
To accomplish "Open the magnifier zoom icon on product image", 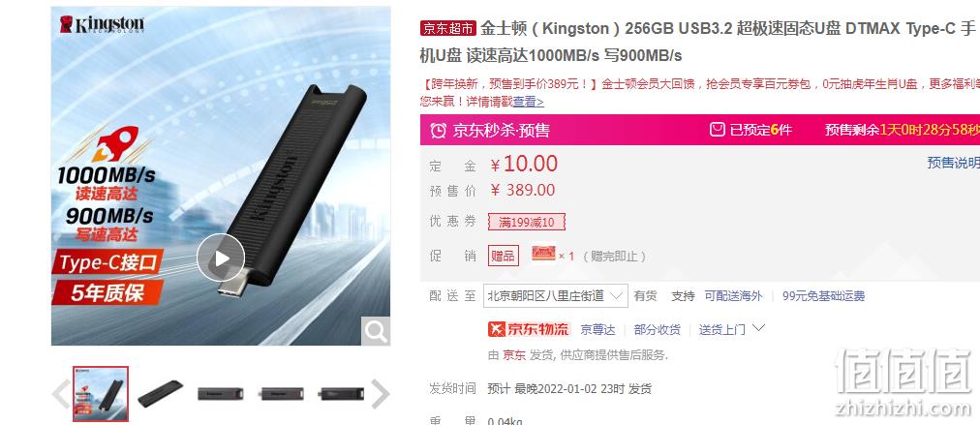I will (376, 332).
